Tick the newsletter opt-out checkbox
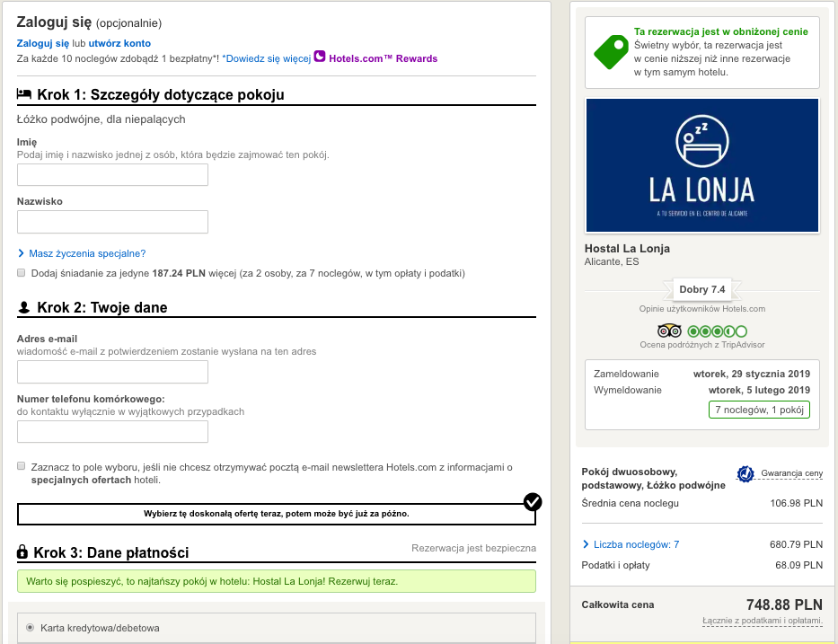Image resolution: width=838 pixels, height=644 pixels. [21, 466]
